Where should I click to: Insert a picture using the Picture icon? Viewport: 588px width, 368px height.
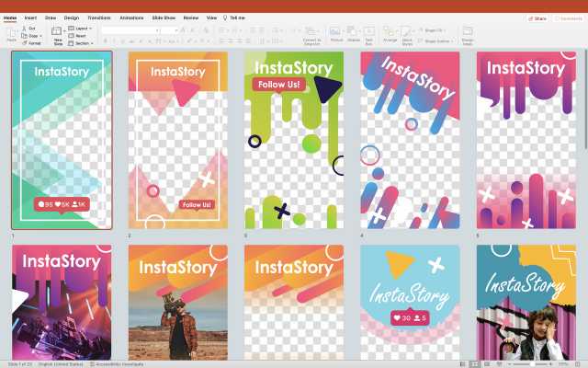point(336,33)
